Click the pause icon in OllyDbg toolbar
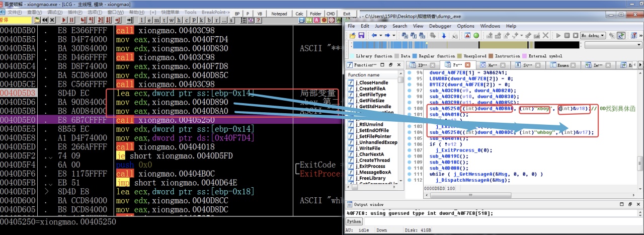The width and height of the screenshot is (644, 235). [x=71, y=20]
